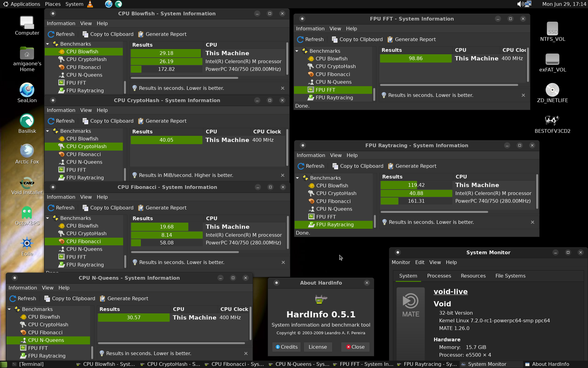Select FPU Raytracing in CPU Fibonacci window tree
Screen dimensions: 588x368
(x=85, y=265)
